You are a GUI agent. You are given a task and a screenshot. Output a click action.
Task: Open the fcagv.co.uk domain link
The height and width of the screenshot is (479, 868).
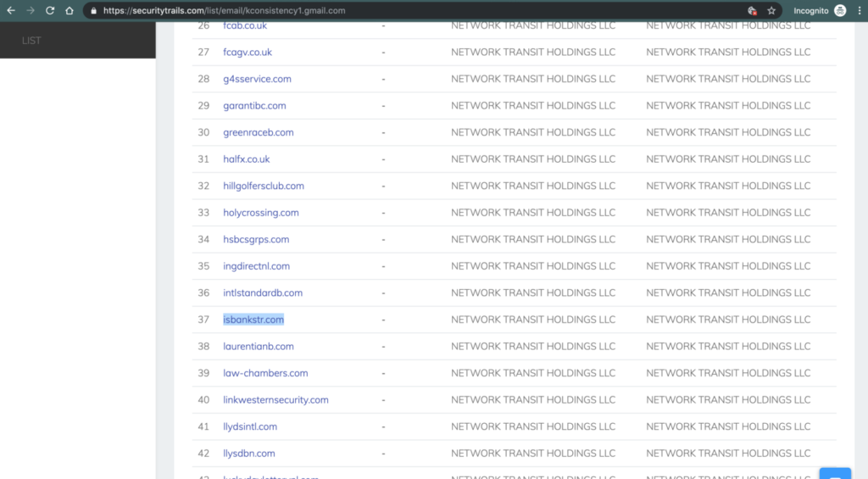point(248,52)
